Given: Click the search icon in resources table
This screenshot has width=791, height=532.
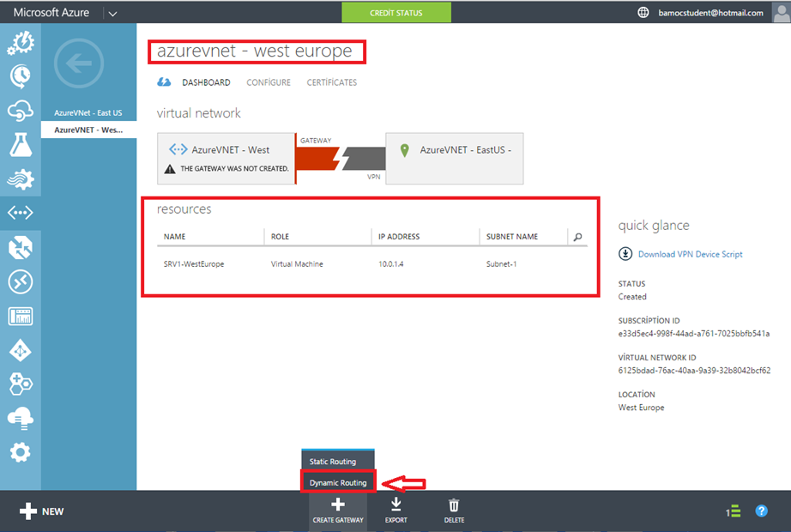Looking at the screenshot, I should pos(577,237).
